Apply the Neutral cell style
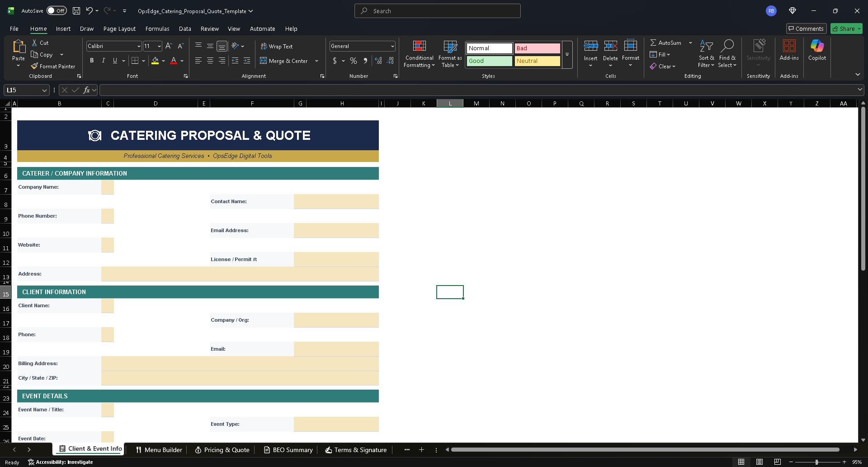The height and width of the screenshot is (467, 868). (537, 61)
